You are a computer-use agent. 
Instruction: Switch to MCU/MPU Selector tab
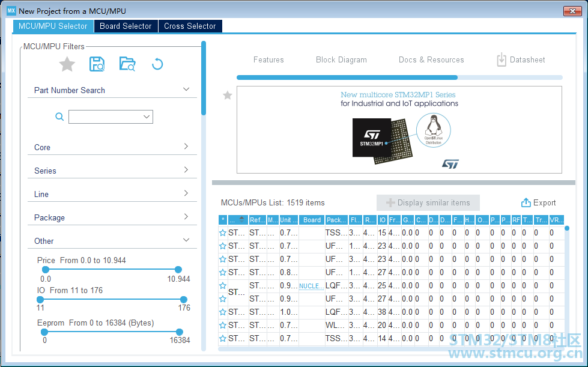53,26
